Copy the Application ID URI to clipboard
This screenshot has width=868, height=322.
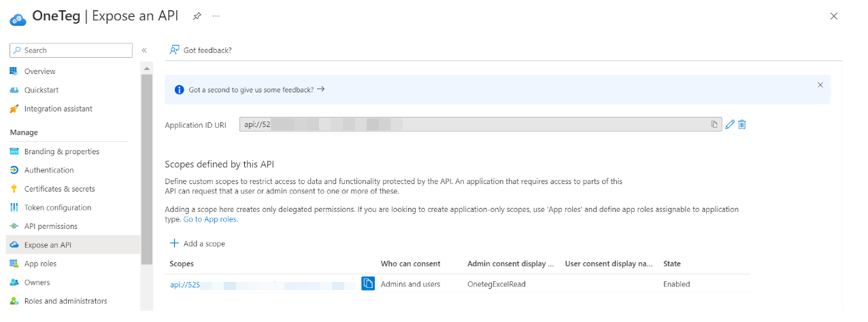(x=714, y=124)
